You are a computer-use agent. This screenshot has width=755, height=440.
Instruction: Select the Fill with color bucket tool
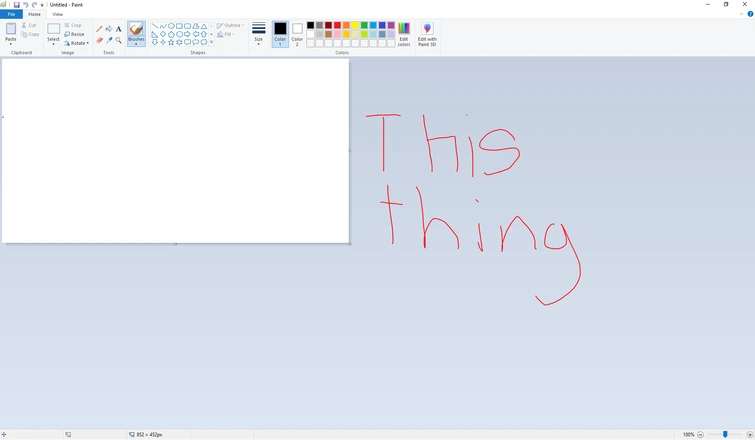tap(109, 29)
